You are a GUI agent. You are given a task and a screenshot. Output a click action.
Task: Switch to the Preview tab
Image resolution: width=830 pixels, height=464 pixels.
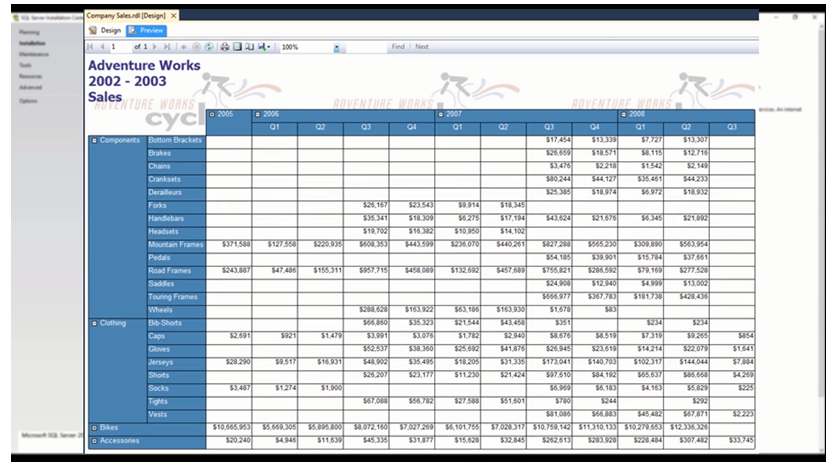pyautogui.click(x=147, y=31)
